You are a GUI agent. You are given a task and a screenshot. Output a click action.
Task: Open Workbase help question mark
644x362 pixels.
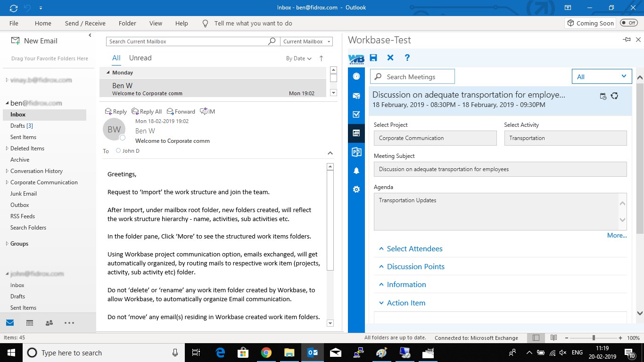(407, 58)
